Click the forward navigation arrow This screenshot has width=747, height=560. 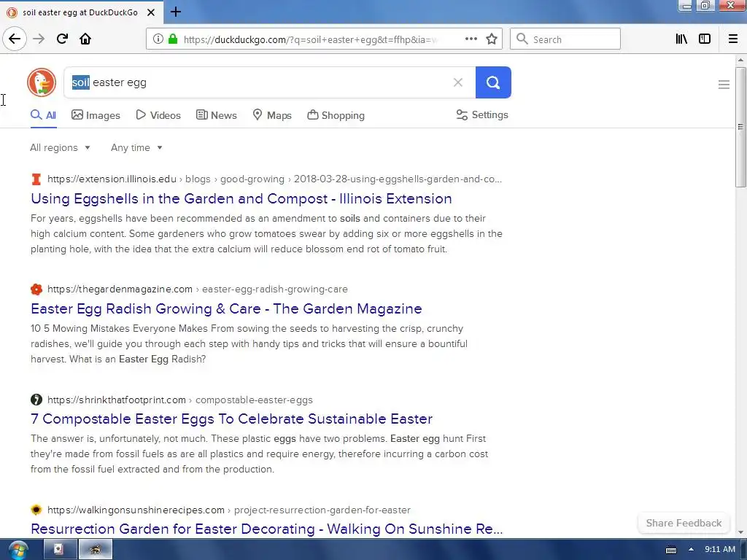pos(39,39)
